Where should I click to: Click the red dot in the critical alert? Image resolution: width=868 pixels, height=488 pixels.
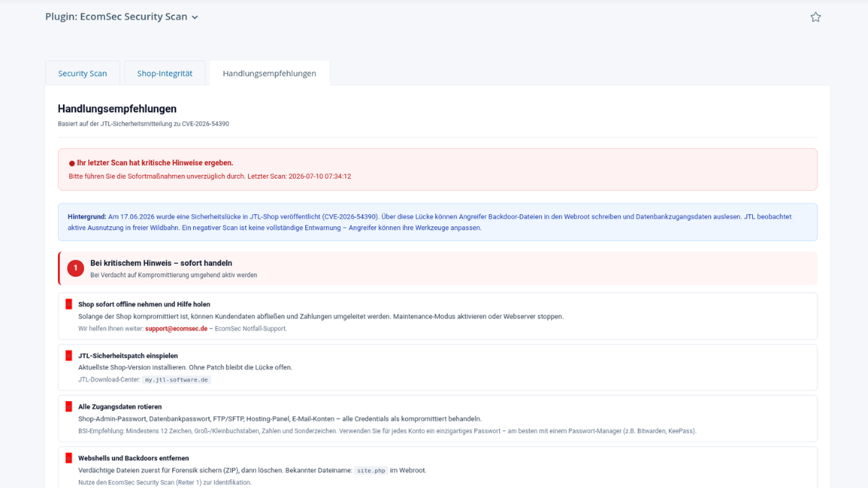[x=72, y=163]
